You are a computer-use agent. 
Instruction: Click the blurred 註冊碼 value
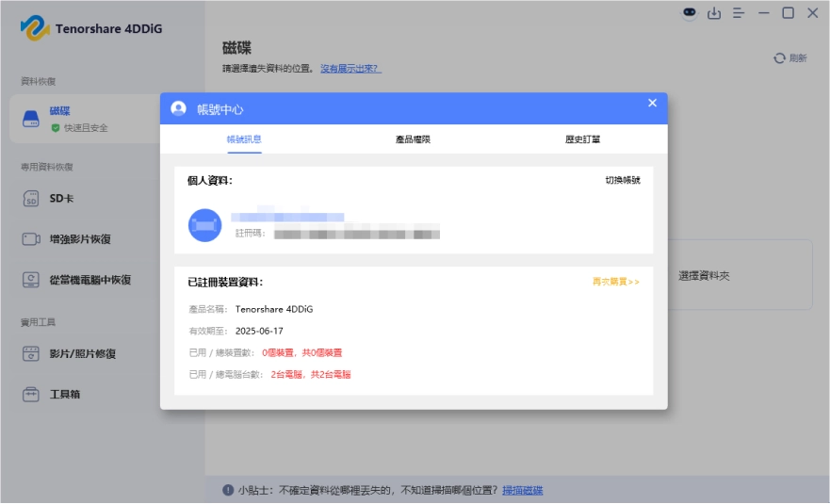[x=357, y=234]
